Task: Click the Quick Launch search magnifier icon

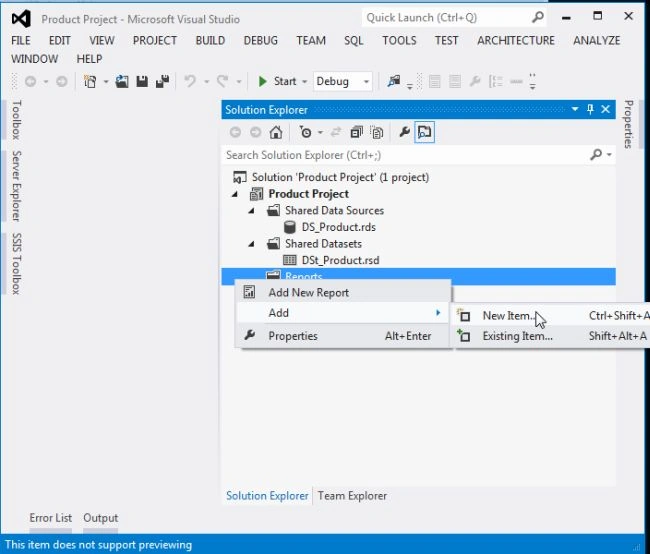Action: (538, 17)
